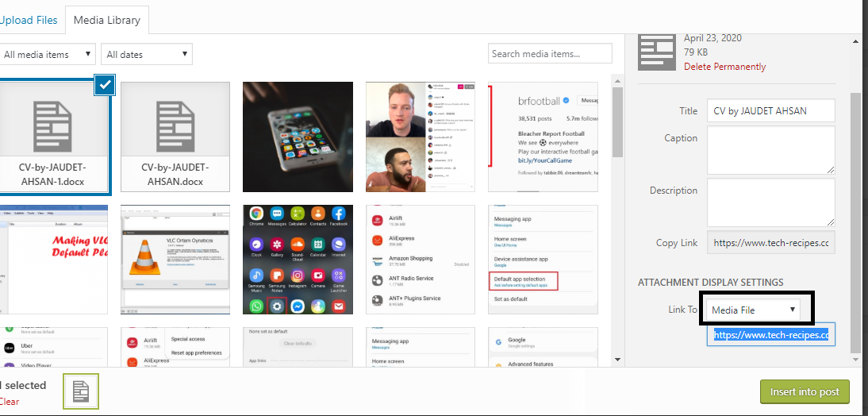This screenshot has width=868, height=416.
Task: Click the Search media items field
Action: tap(550, 54)
